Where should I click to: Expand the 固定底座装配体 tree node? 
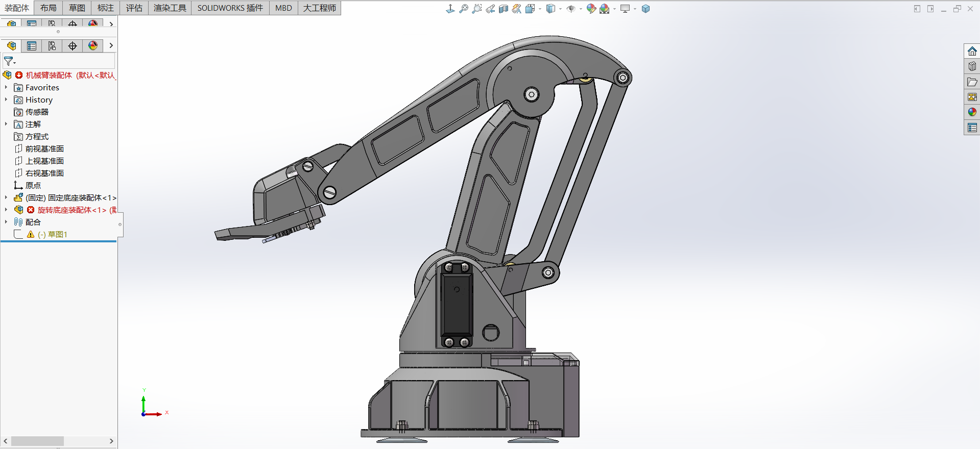6,197
